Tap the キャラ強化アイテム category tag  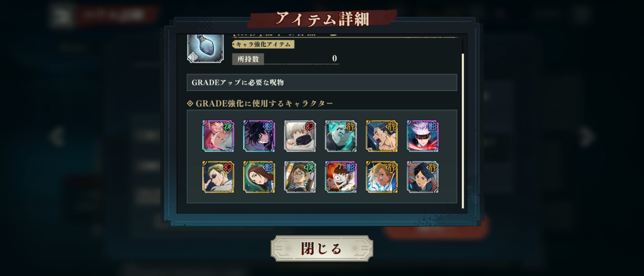tap(263, 44)
